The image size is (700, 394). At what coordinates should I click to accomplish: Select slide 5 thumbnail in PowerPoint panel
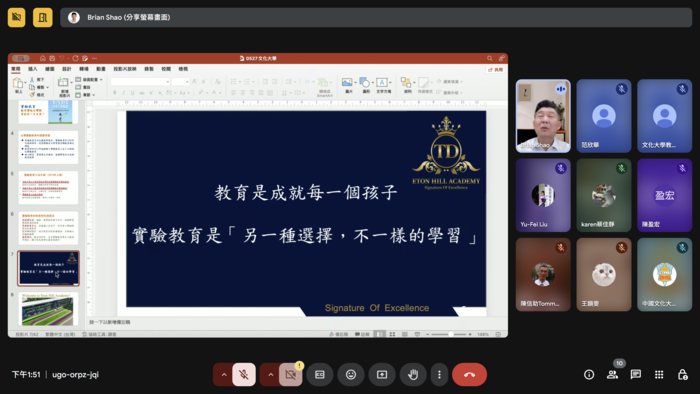coord(48,187)
